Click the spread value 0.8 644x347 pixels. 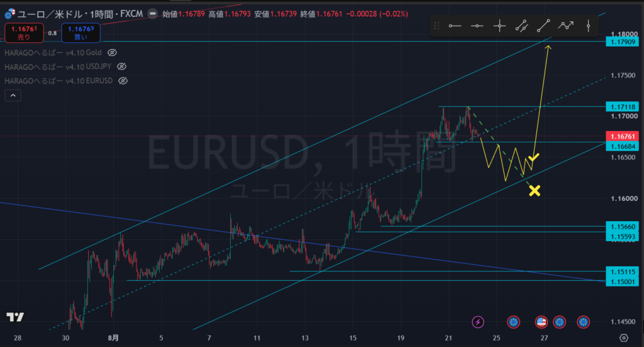coord(52,33)
